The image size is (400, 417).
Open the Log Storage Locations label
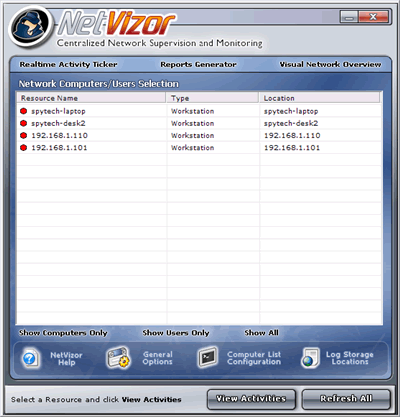point(350,358)
